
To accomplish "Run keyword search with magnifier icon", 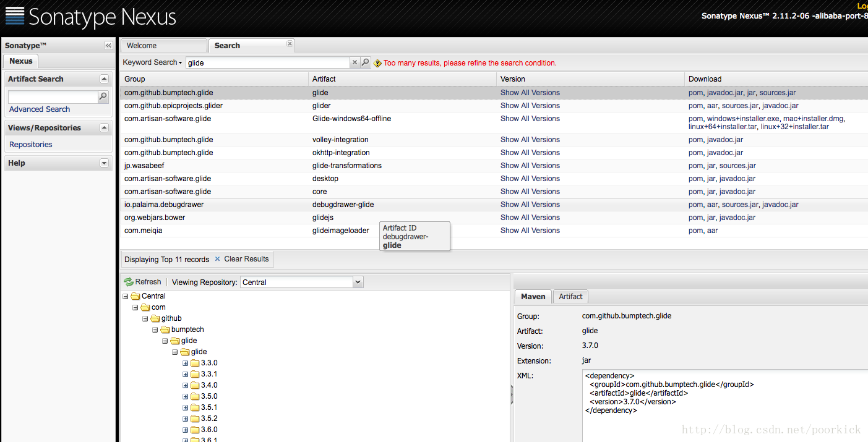I will [365, 62].
